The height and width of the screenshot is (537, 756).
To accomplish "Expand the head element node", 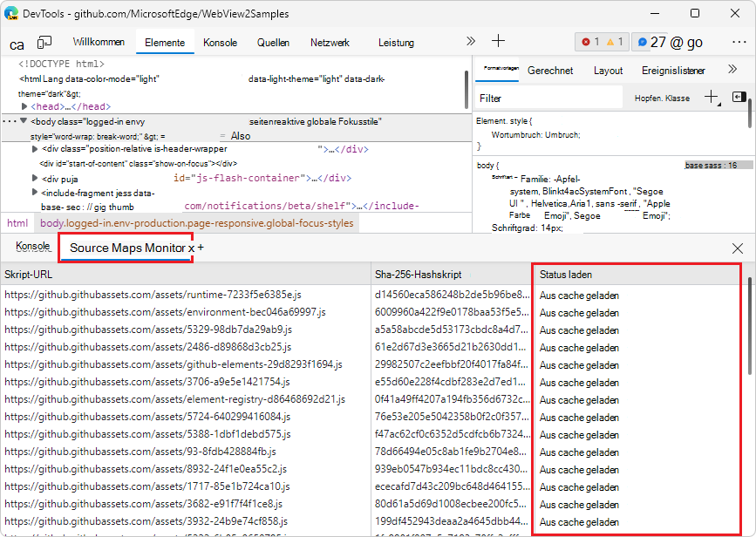I will (x=24, y=106).
